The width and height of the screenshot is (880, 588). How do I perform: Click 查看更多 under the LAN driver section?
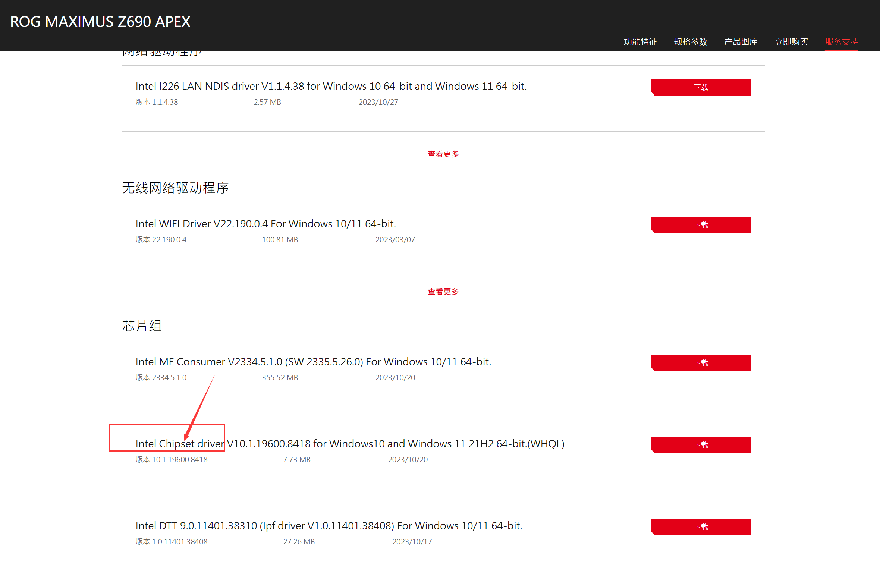[443, 154]
